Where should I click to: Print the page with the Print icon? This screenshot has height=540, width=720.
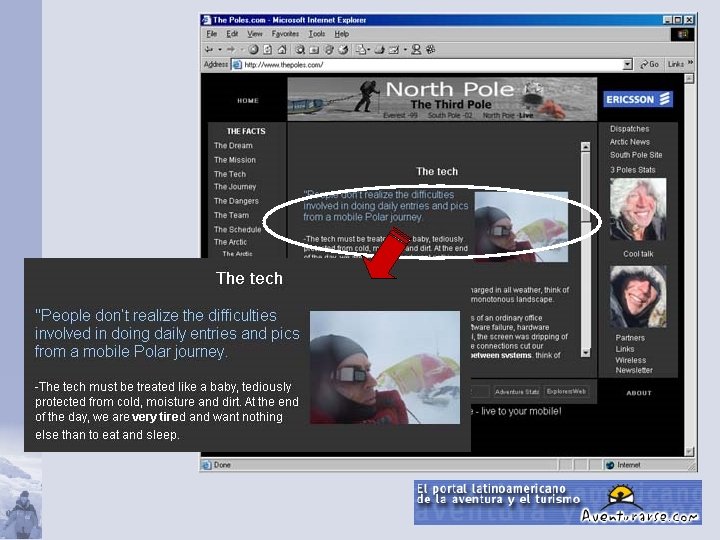tap(379, 50)
